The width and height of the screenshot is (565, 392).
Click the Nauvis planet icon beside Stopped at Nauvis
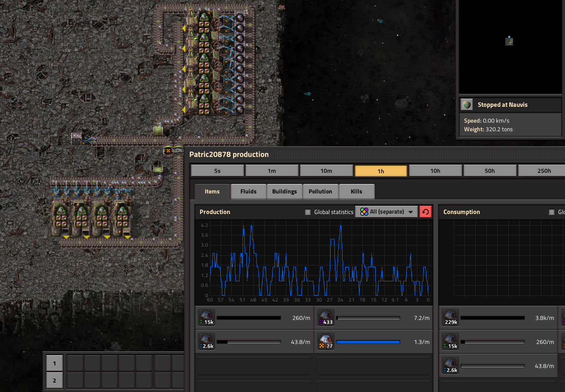point(467,105)
